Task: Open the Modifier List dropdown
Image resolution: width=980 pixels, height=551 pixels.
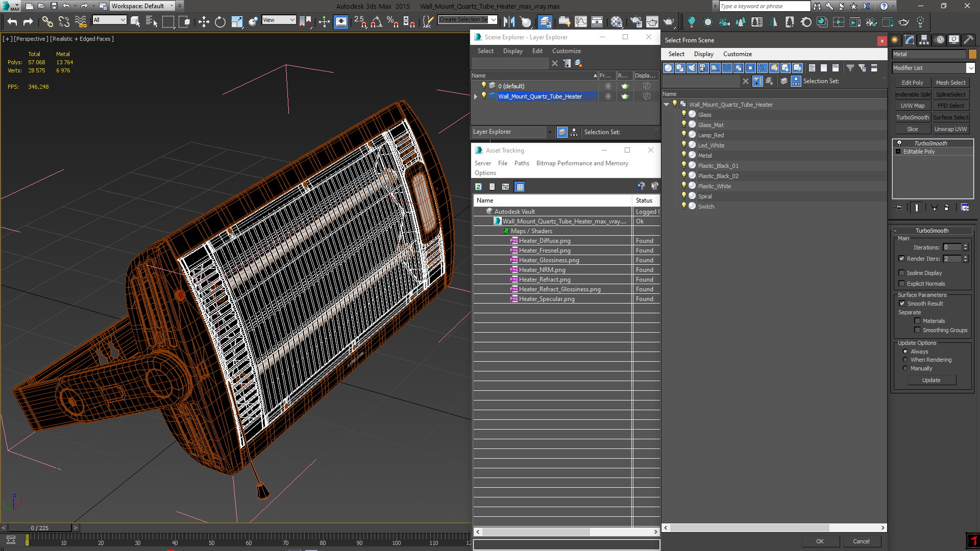Action: 970,68
